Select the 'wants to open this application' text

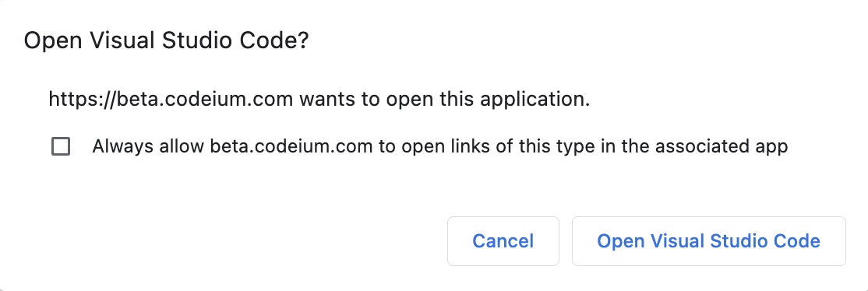(x=442, y=100)
